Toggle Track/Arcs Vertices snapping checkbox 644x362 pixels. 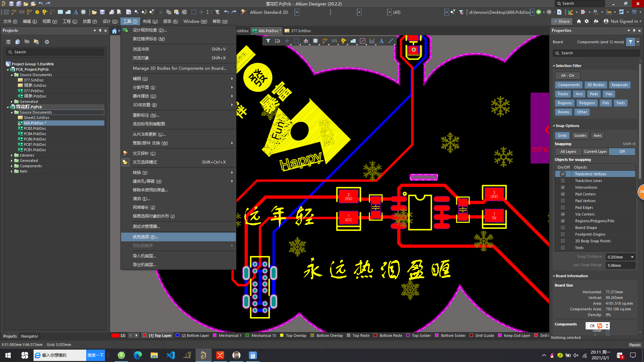(x=563, y=174)
